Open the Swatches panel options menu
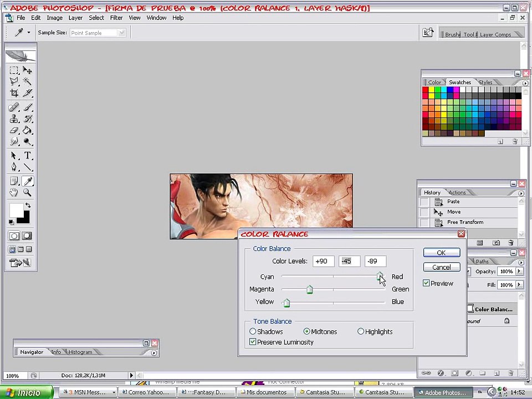This screenshot has width=532, height=399. coord(525,83)
